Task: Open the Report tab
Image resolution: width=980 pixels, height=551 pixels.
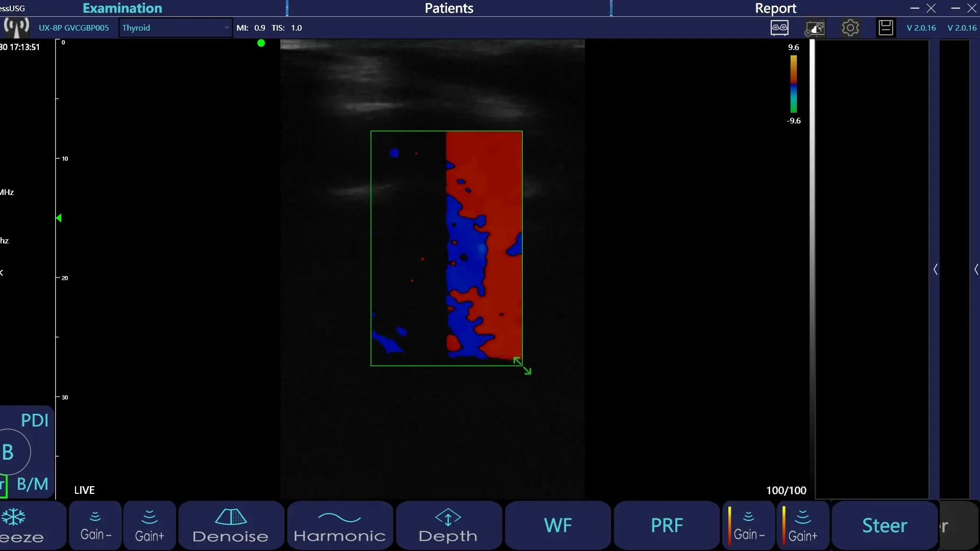Action: coord(775,8)
